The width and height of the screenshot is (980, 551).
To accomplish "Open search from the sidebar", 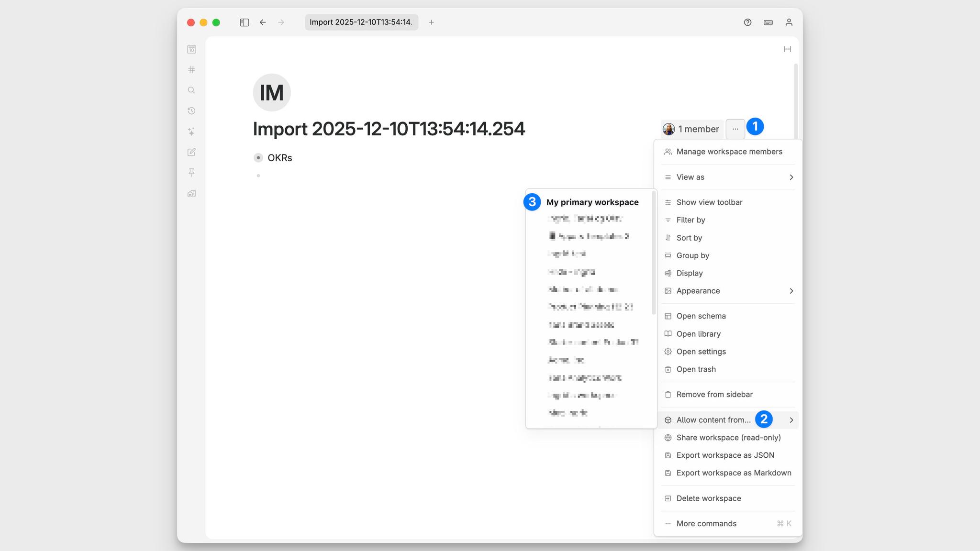I will [191, 90].
